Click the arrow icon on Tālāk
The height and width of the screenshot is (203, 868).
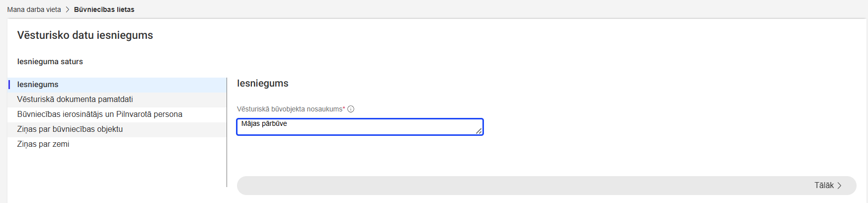click(x=840, y=186)
